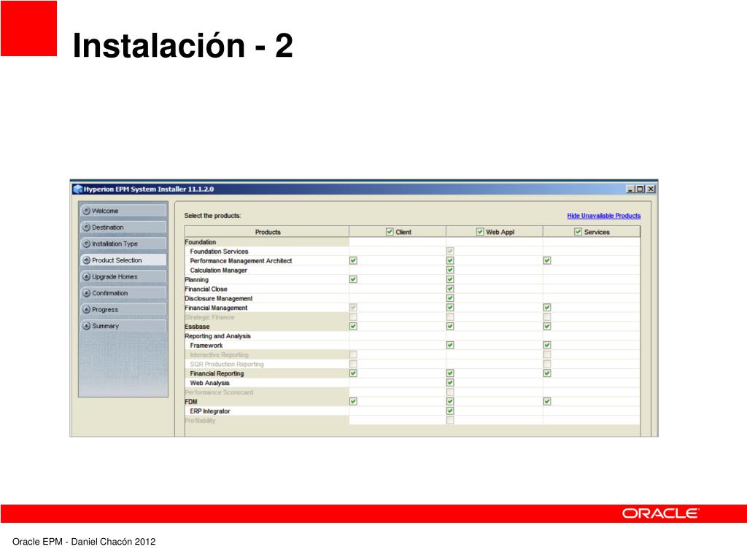Select the Web Analysis row label
Viewport: 747px width, 560px height.
click(x=209, y=383)
